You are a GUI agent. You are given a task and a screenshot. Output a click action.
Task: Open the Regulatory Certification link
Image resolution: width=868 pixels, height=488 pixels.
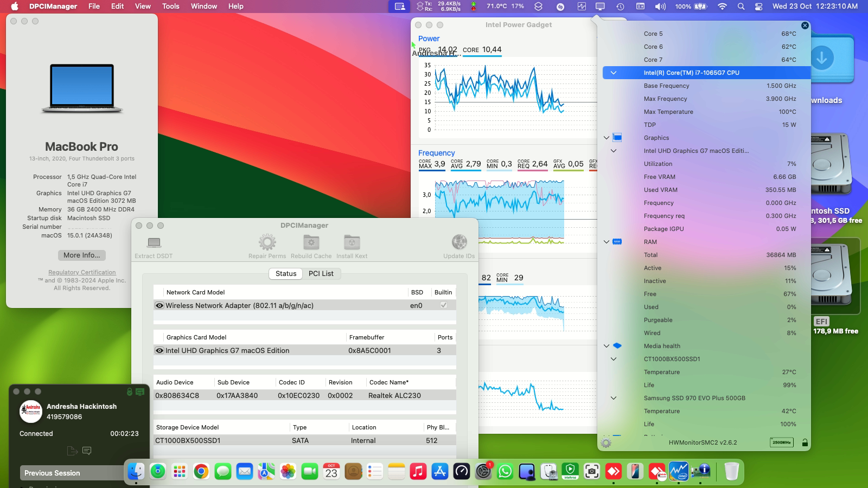[x=81, y=272]
